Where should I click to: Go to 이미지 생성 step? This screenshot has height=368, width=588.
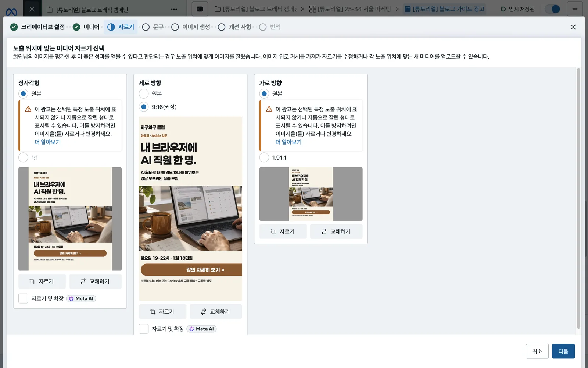coord(190,27)
